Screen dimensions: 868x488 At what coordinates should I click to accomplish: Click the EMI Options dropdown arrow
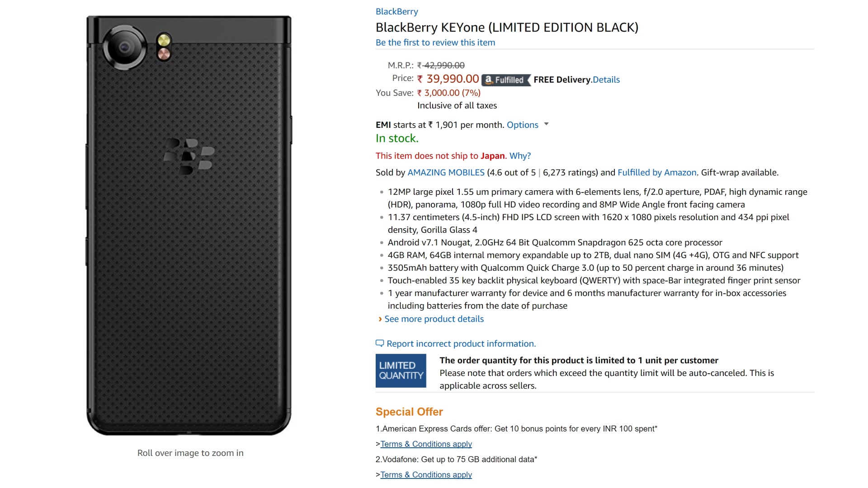pos(546,124)
